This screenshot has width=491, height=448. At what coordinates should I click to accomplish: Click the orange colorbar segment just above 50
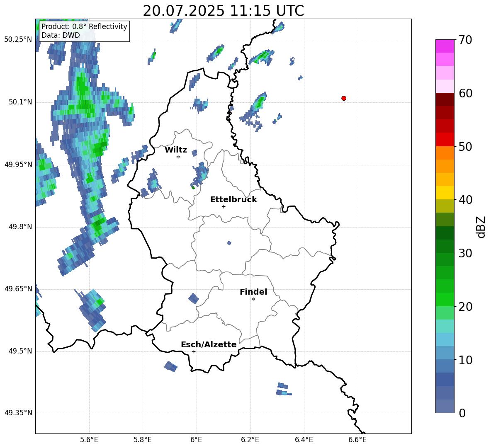click(445, 153)
